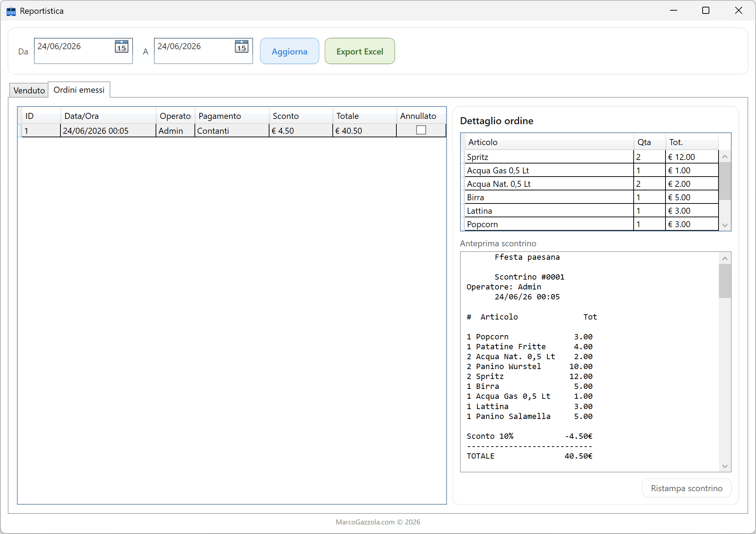Click the Patatine Fritte line in the receipt

(x=530, y=346)
